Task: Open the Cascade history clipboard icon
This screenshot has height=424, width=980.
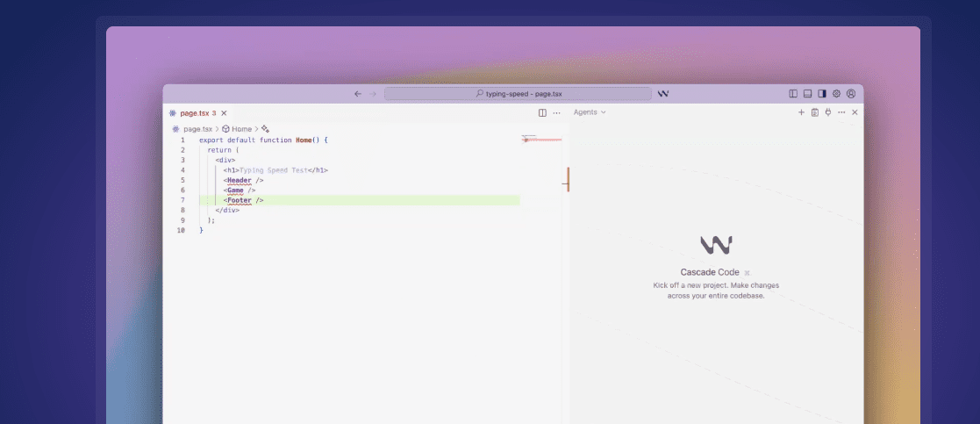Action: [x=814, y=112]
